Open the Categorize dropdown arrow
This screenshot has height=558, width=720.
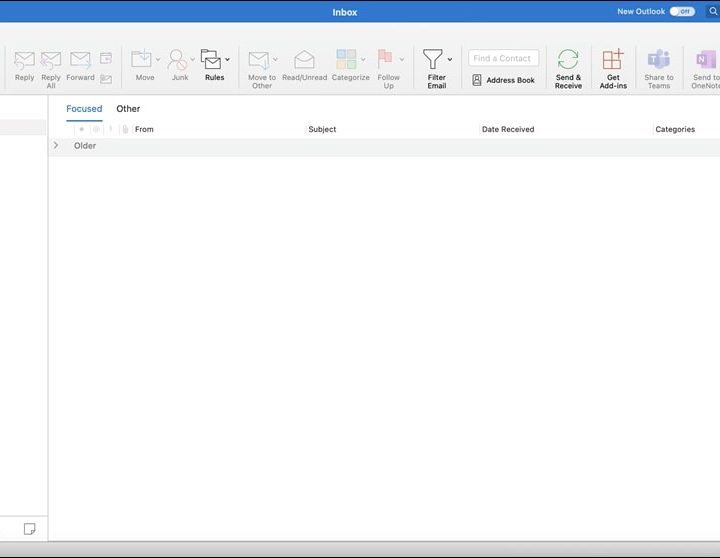pyautogui.click(x=363, y=60)
